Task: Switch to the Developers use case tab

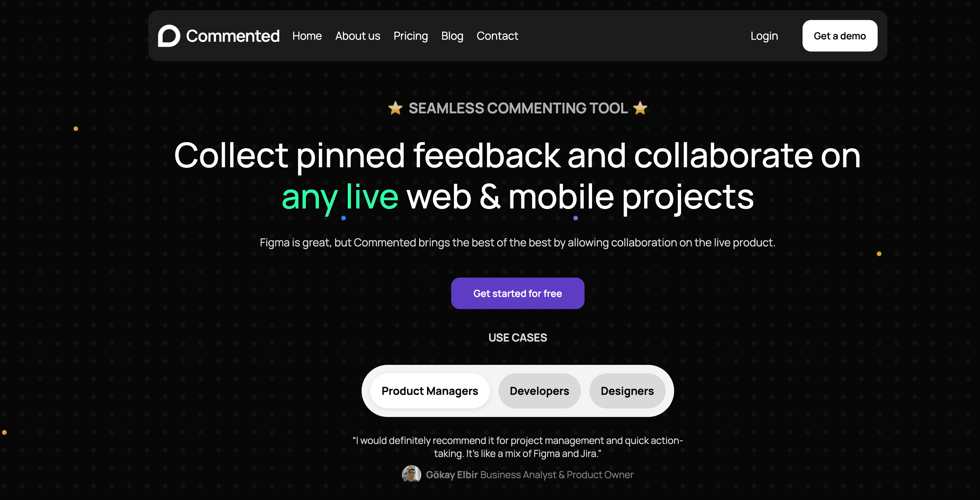Action: click(539, 391)
